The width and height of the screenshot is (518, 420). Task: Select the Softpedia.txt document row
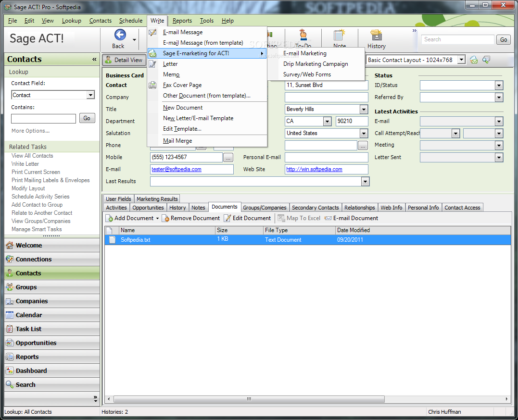click(x=307, y=240)
